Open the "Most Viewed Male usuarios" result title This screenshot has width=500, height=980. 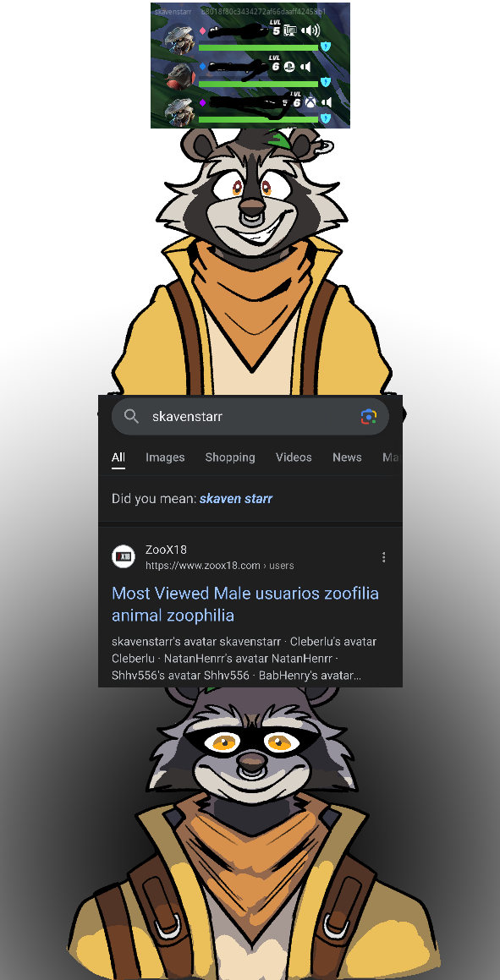click(245, 604)
